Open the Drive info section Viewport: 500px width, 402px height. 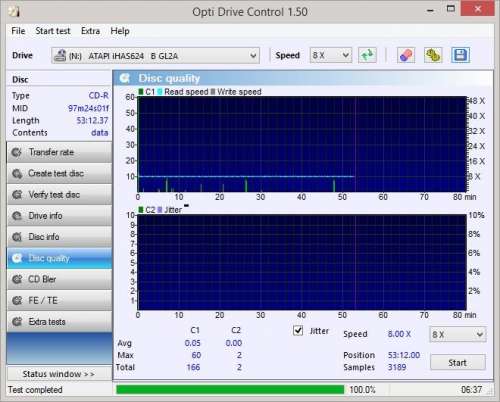[59, 216]
